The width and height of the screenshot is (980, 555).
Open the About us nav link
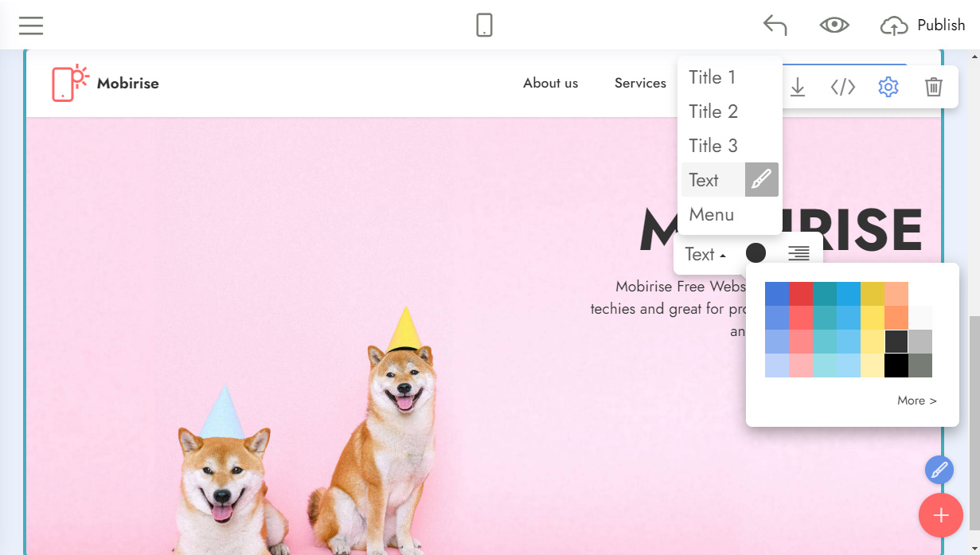(551, 83)
